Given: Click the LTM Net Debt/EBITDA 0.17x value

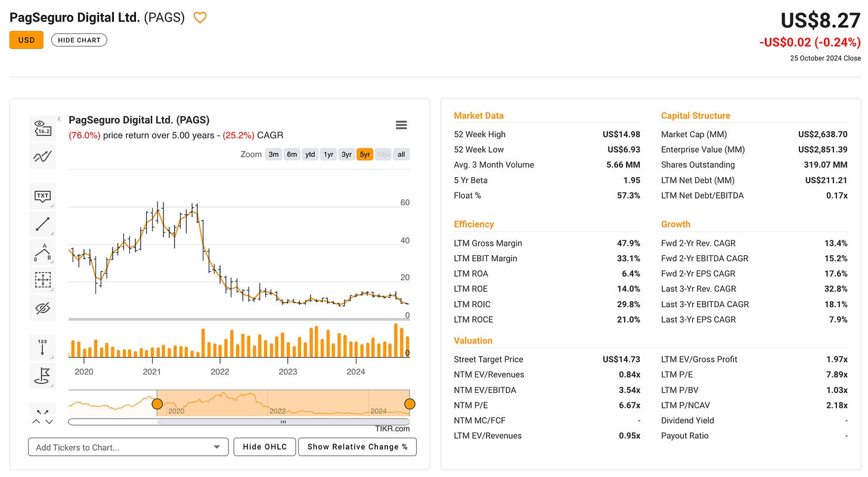Looking at the screenshot, I should click(x=836, y=196).
